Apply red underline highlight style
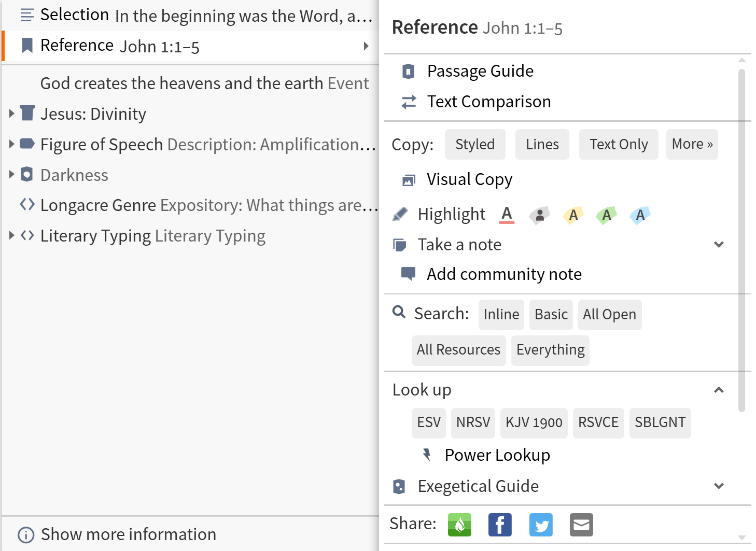756x551 pixels. coord(507,215)
